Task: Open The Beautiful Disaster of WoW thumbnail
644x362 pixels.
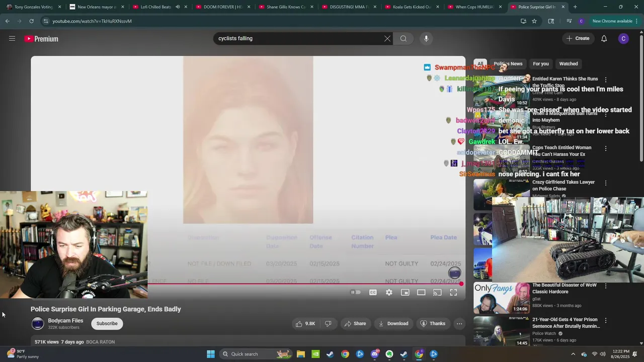Action: pyautogui.click(x=502, y=298)
